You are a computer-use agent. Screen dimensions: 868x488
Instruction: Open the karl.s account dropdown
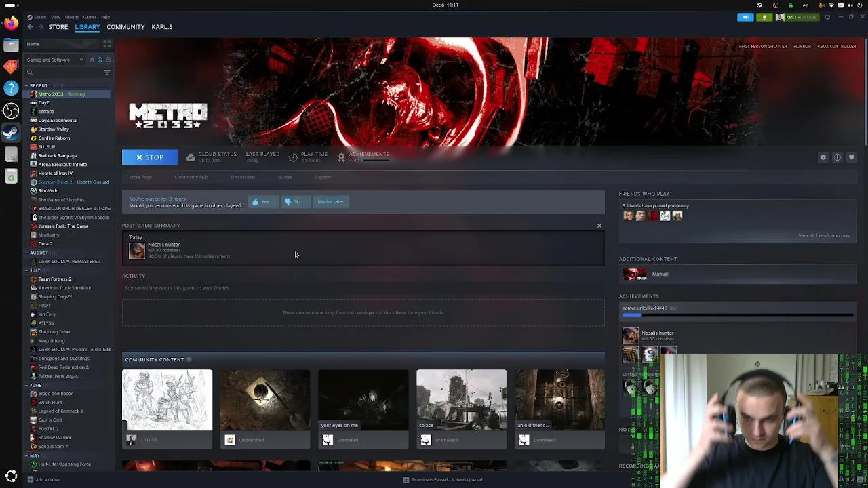pos(797,17)
